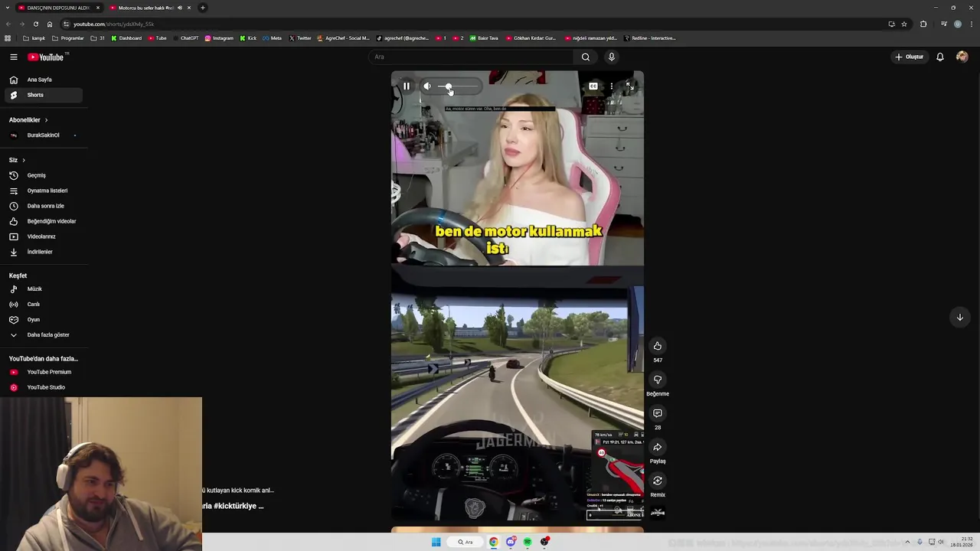The image size is (980, 551).
Task: Open YouTube notifications bell
Action: coord(940,57)
